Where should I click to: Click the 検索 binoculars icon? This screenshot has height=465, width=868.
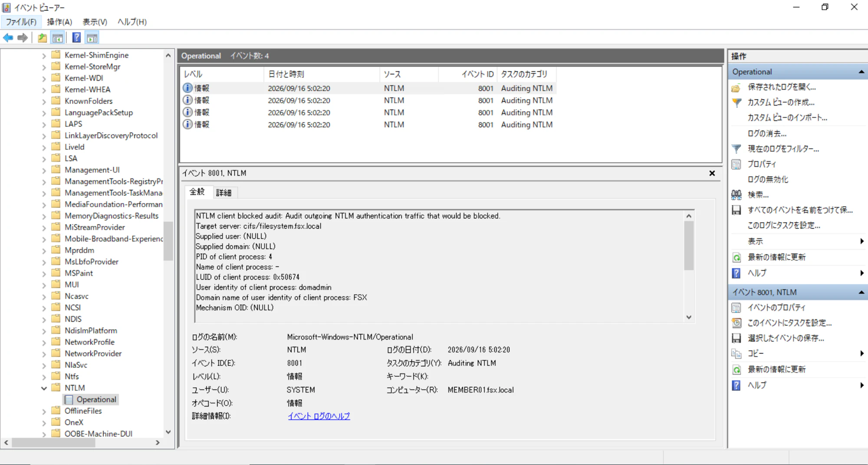pyautogui.click(x=736, y=195)
